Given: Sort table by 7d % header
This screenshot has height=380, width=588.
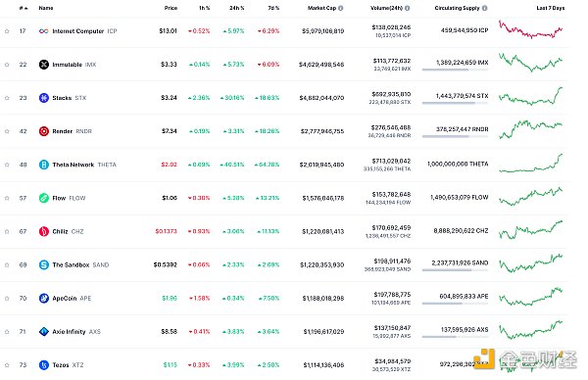Looking at the screenshot, I should pos(273,8).
